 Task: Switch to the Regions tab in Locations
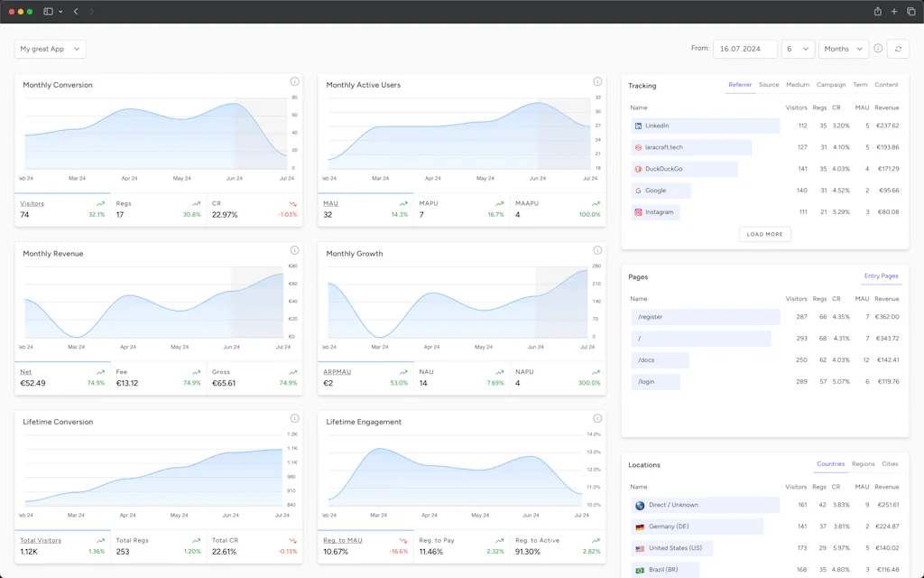click(863, 463)
